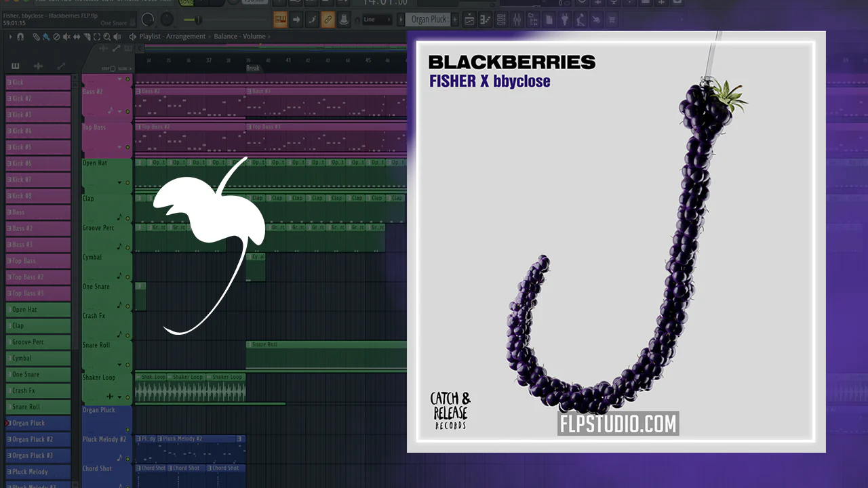Select the playlist Delete tool
Viewport: 868px width, 488px height.
click(x=56, y=37)
